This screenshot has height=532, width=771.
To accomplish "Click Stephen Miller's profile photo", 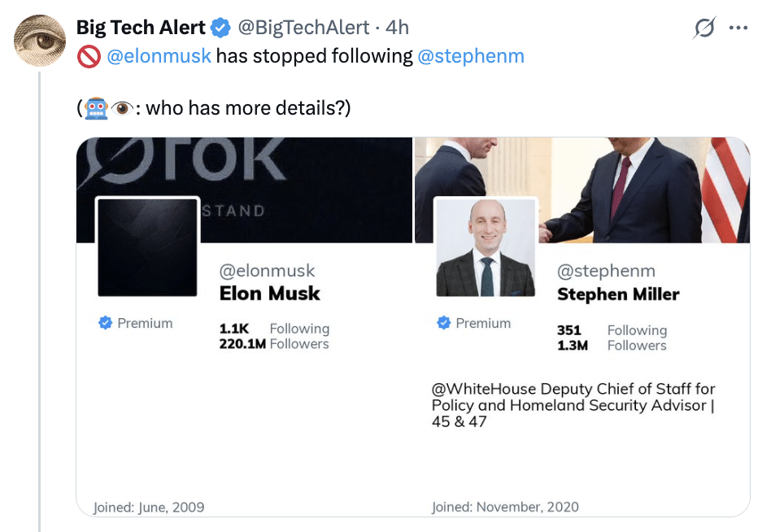I will (x=484, y=247).
